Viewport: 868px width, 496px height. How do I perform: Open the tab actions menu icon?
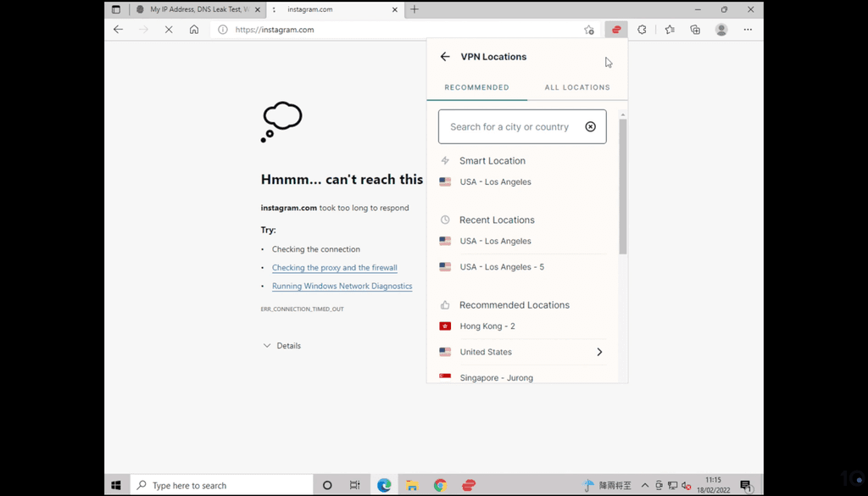[x=115, y=9]
